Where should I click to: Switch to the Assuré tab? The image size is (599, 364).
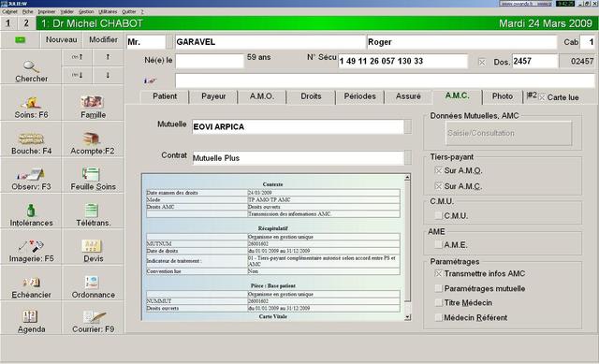[x=408, y=96]
